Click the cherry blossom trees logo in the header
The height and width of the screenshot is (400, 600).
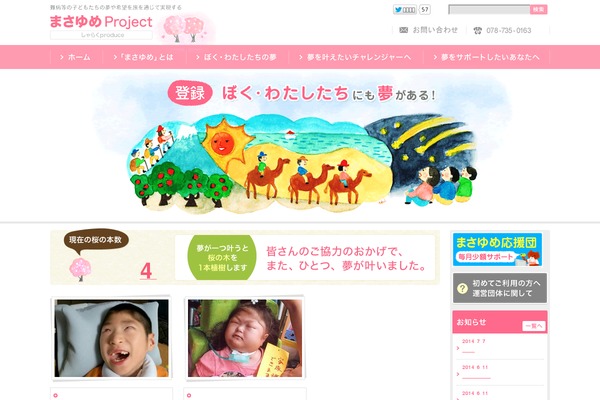[184, 28]
